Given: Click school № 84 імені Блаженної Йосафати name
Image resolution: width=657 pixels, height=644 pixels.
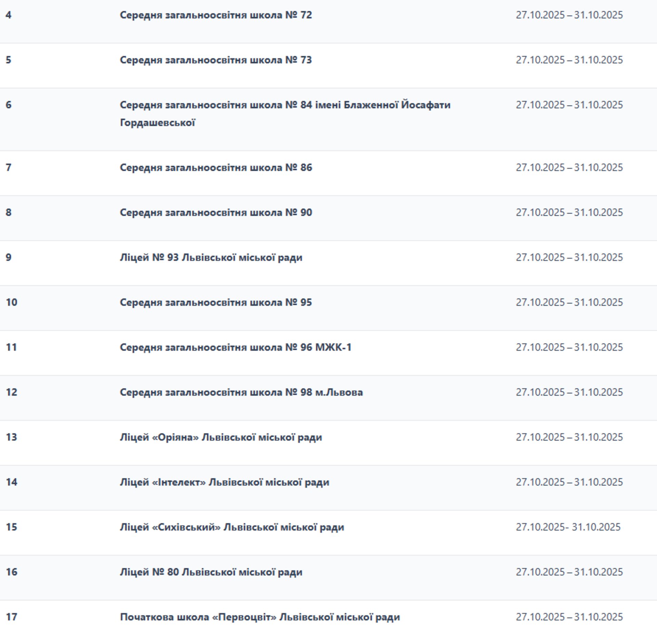Looking at the screenshot, I should [285, 105].
